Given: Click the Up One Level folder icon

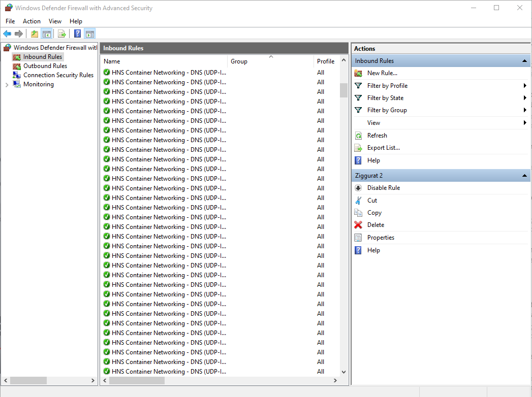Looking at the screenshot, I should coord(34,34).
